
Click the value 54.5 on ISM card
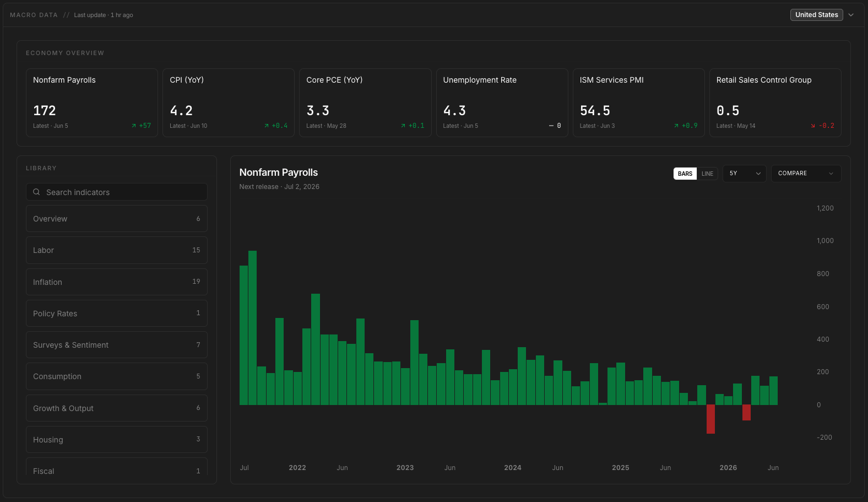(595, 111)
